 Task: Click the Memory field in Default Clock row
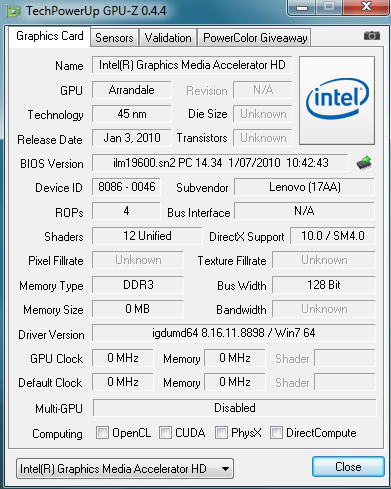click(235, 382)
